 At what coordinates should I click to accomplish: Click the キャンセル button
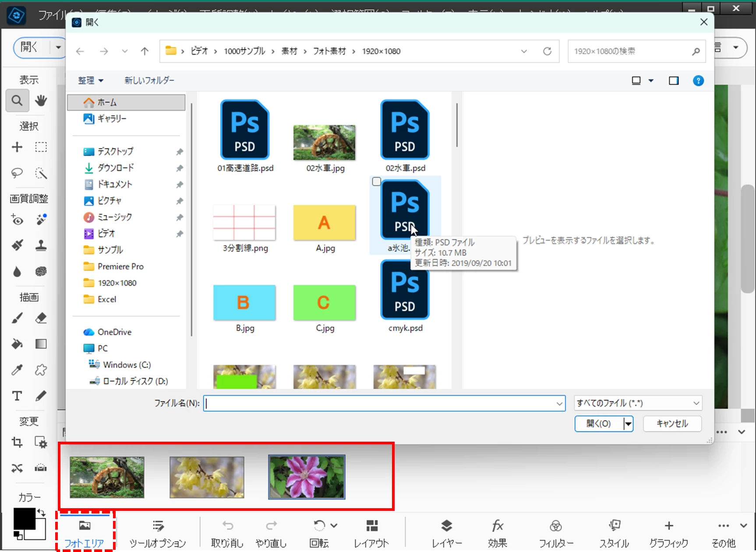coord(672,424)
